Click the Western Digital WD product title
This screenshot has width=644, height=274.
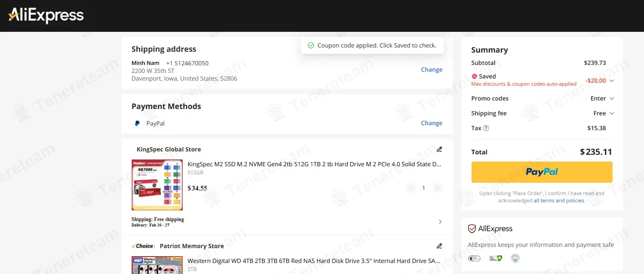tap(314, 261)
